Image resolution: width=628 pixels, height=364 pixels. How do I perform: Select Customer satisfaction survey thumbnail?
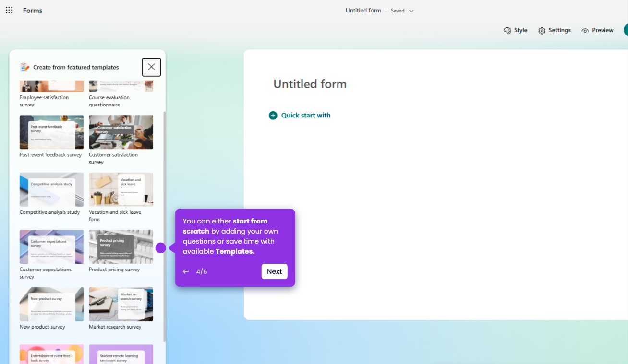coord(121,132)
